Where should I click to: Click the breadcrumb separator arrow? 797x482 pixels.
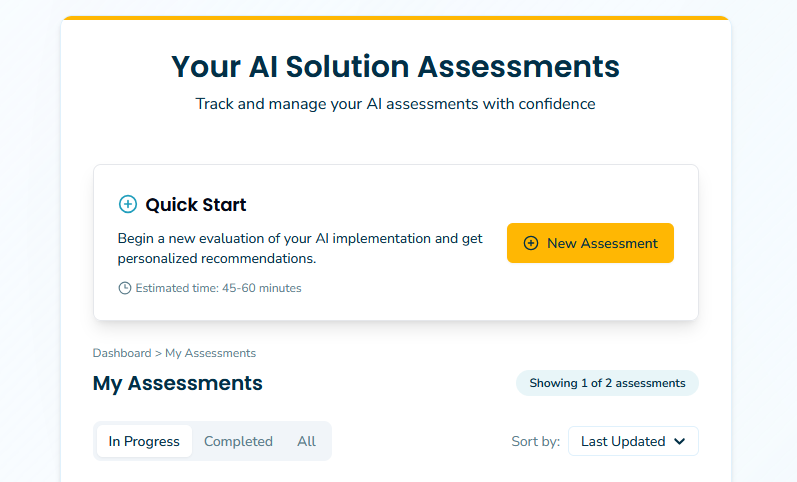pos(158,353)
